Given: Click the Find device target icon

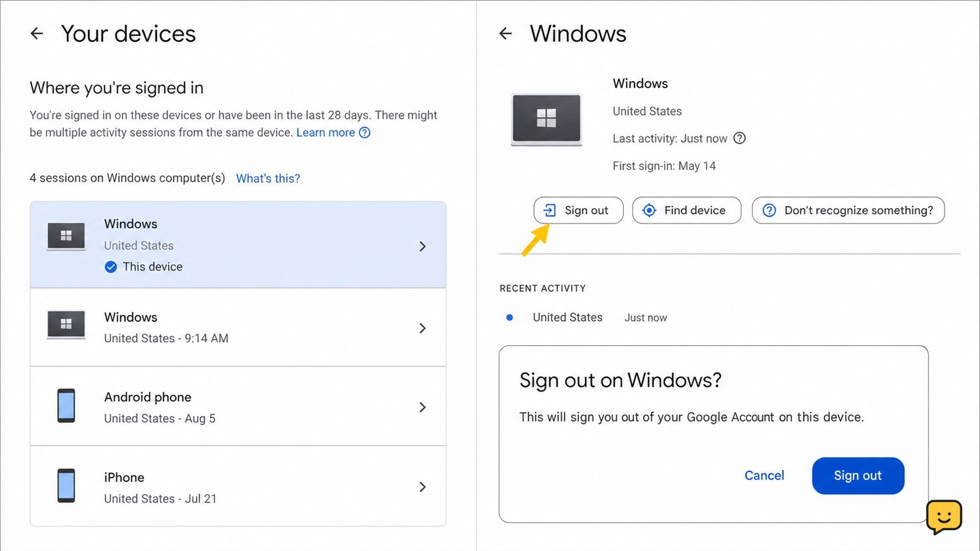Looking at the screenshot, I should [649, 211].
